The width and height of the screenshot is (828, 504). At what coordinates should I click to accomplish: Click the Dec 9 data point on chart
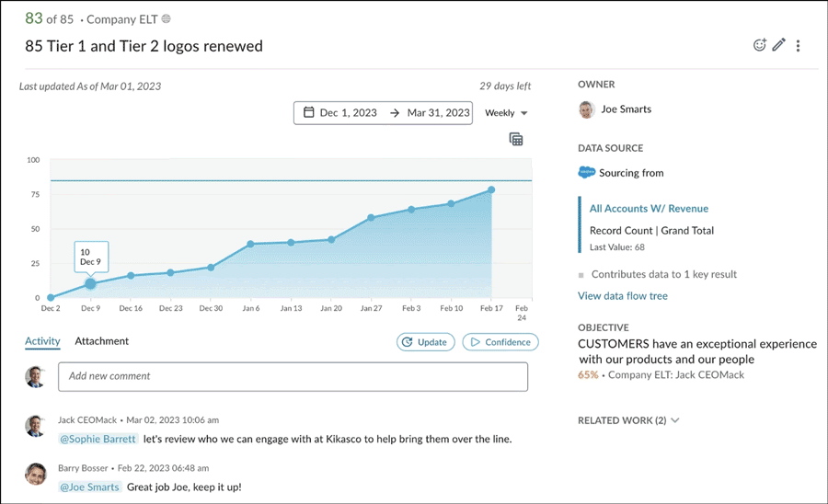tap(90, 284)
